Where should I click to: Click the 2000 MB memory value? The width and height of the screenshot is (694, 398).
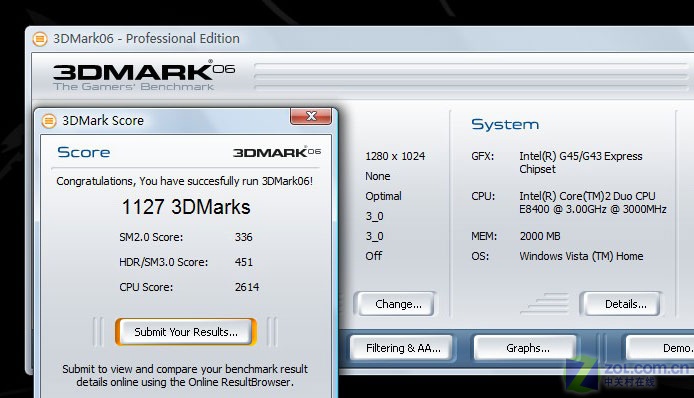click(540, 236)
